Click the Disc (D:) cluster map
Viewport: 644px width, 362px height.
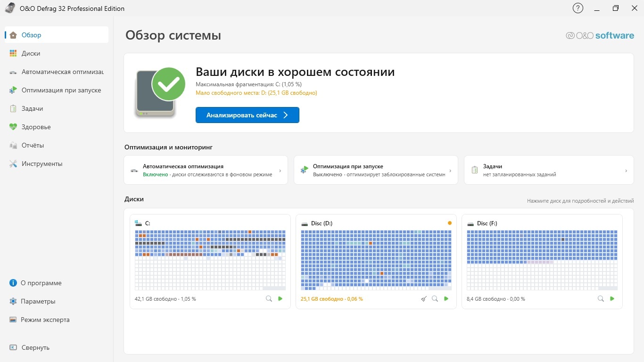[376, 260]
